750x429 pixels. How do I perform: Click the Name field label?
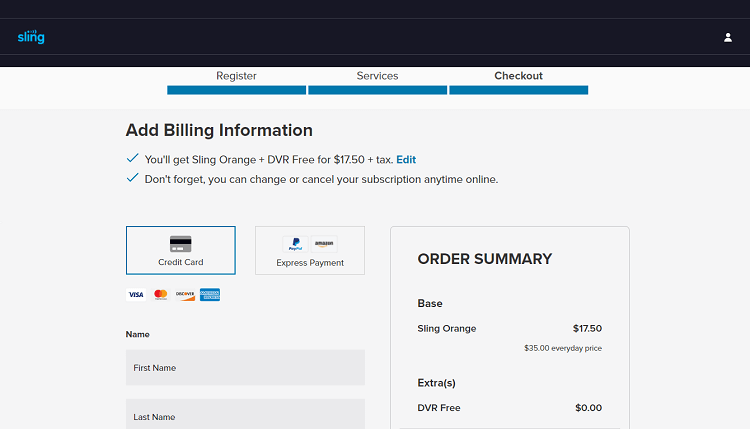coord(138,334)
